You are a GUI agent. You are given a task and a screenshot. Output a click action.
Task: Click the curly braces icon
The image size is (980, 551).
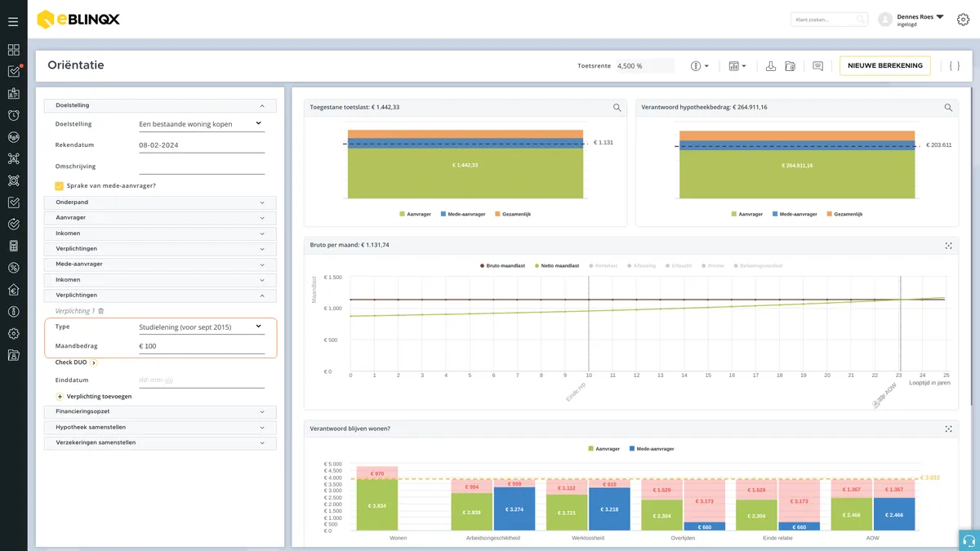pos(955,66)
